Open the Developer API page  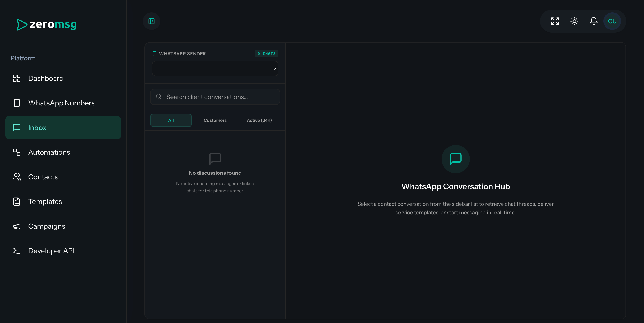click(x=63, y=251)
